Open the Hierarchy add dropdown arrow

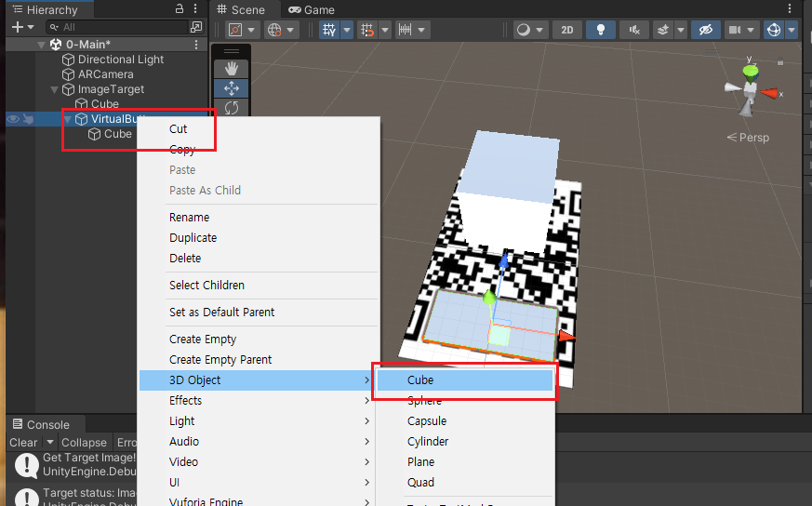[x=31, y=27]
